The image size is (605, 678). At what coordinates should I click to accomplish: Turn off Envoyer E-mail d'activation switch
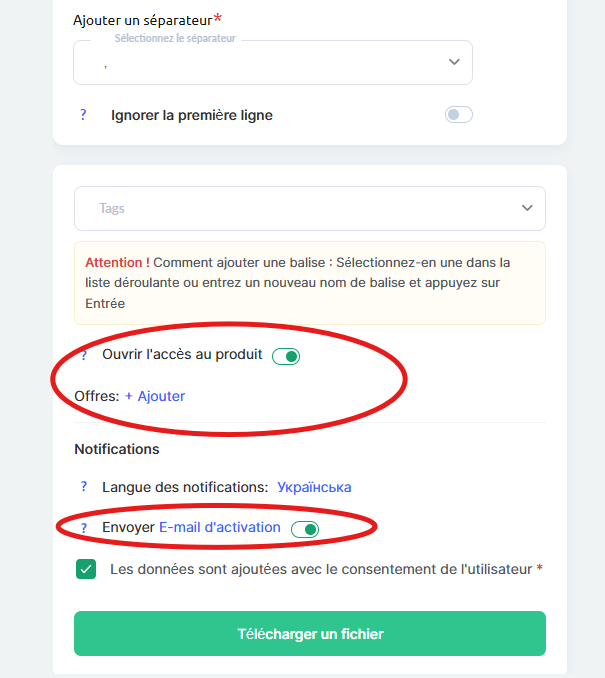[x=304, y=529]
